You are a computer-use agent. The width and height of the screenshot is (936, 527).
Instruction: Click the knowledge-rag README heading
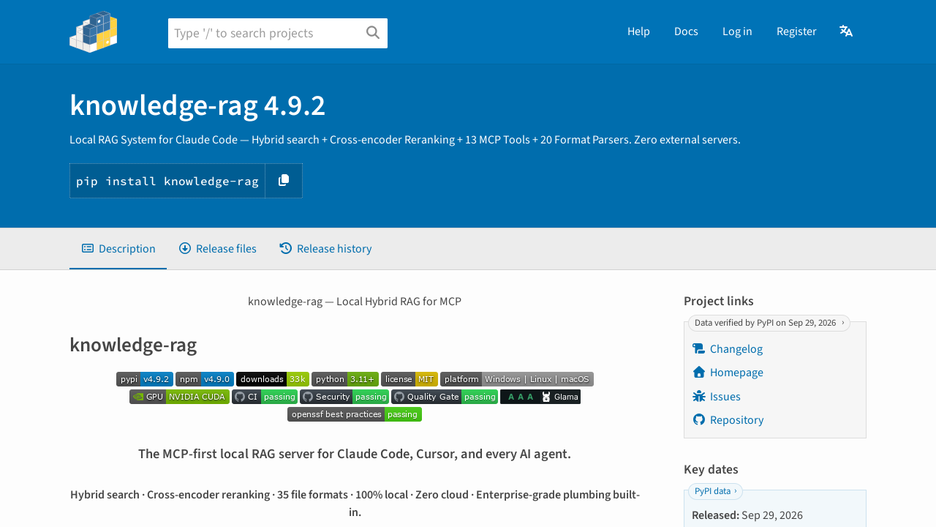(133, 345)
